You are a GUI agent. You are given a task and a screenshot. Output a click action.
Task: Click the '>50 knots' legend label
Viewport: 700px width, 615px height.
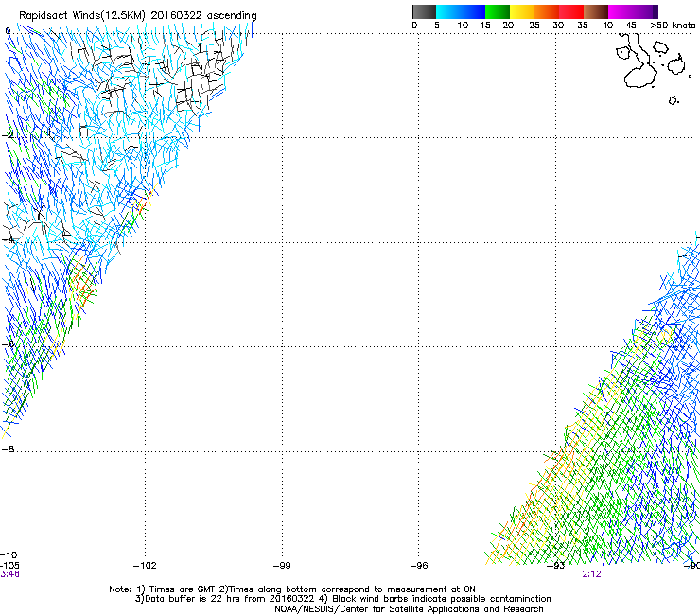673,26
